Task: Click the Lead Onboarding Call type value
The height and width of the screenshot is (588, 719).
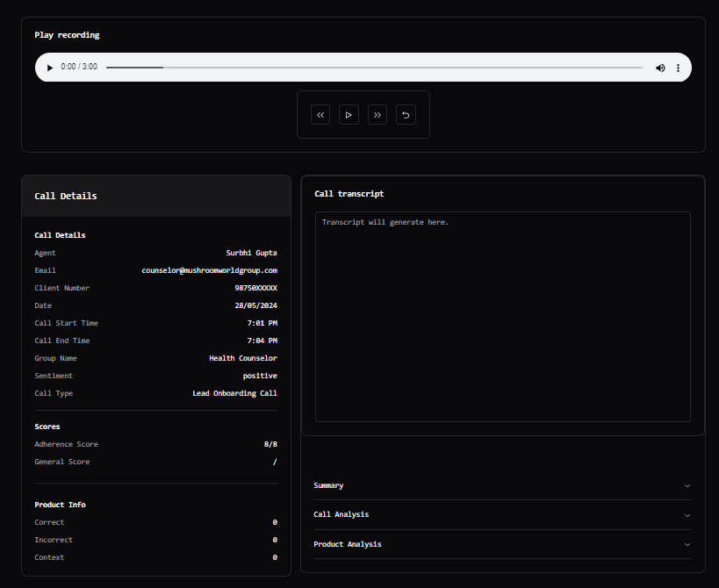Action: click(x=234, y=393)
